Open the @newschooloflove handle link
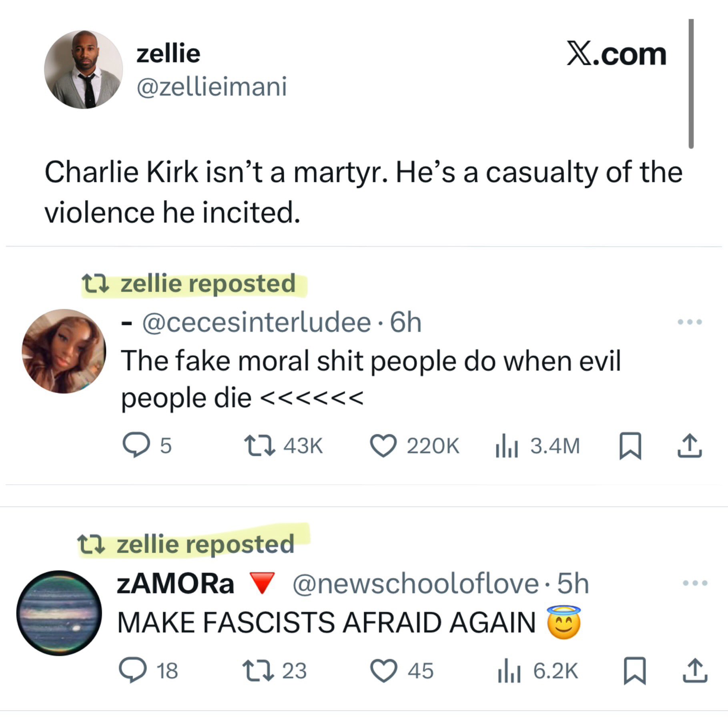Image resolution: width=728 pixels, height=728 pixels. [415, 584]
